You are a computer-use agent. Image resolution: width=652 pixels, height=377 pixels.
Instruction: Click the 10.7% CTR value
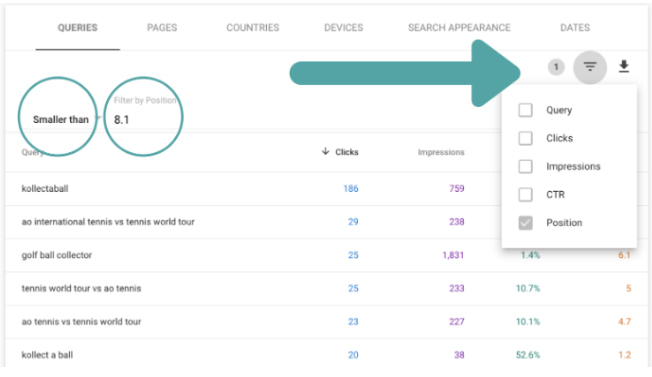tap(528, 288)
